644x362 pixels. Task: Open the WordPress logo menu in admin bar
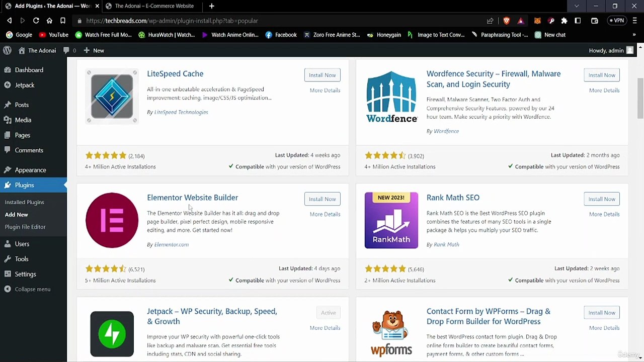tap(7, 50)
